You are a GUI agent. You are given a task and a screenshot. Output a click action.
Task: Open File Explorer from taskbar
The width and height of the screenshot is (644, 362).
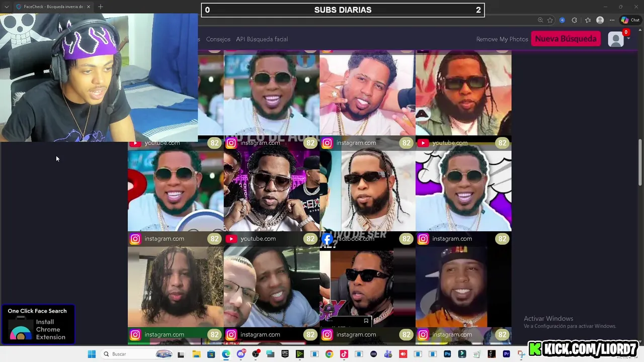[x=196, y=354]
